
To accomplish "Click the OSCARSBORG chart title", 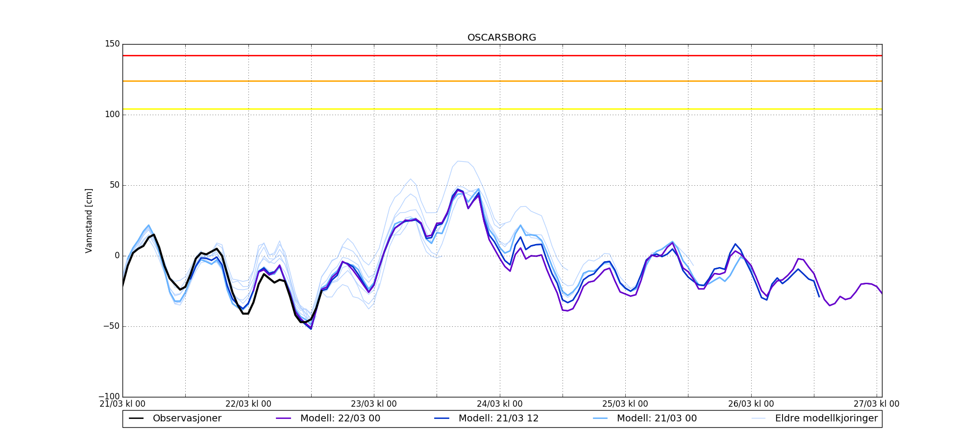I will click(501, 38).
